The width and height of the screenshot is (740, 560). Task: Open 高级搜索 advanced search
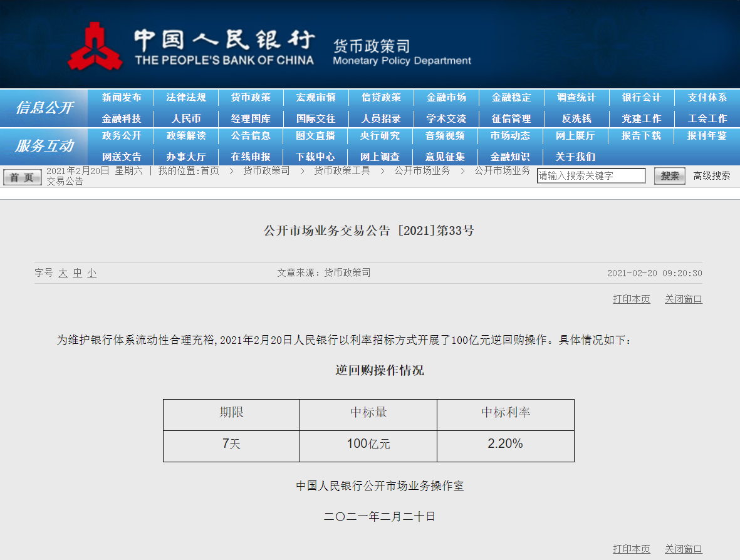pyautogui.click(x=711, y=176)
